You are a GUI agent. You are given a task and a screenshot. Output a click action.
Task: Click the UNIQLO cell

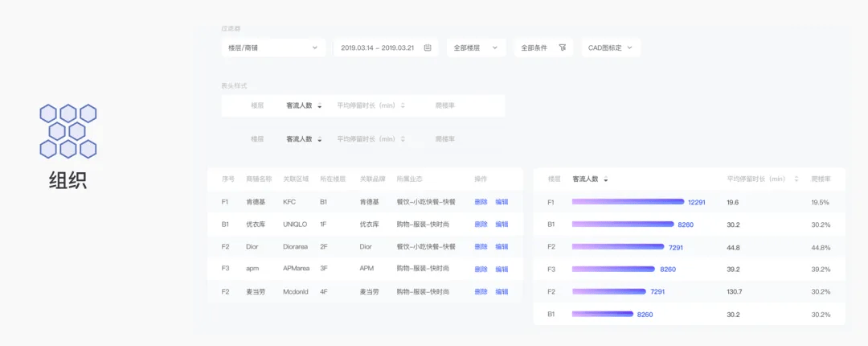click(x=294, y=224)
